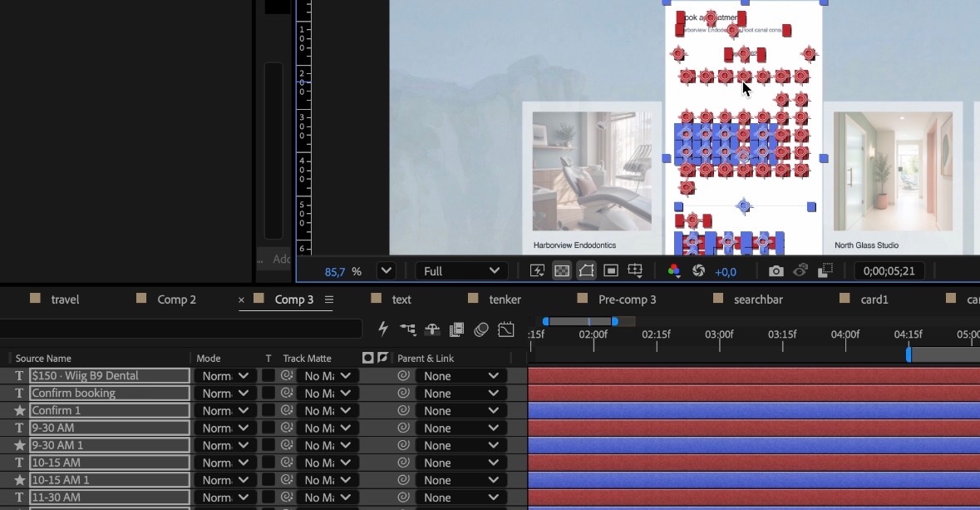The height and width of the screenshot is (510, 980).
Task: Open the RGB channel display icon
Action: (x=674, y=270)
